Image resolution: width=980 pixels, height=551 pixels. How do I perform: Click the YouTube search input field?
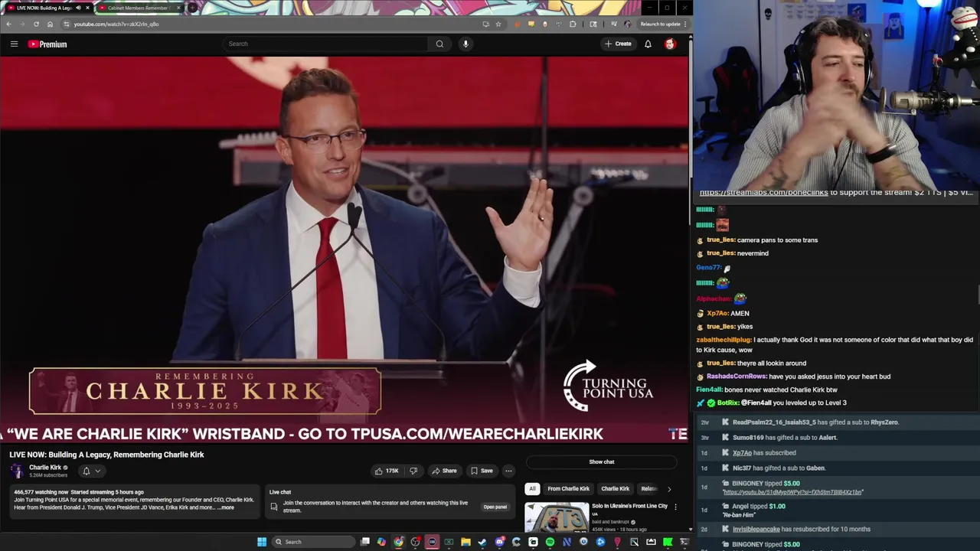325,44
